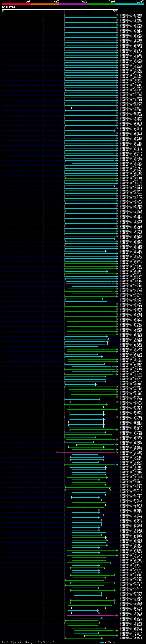Select the UniRef100_Q38826 label
Screen dimensions: 146x644
click(131, 90)
